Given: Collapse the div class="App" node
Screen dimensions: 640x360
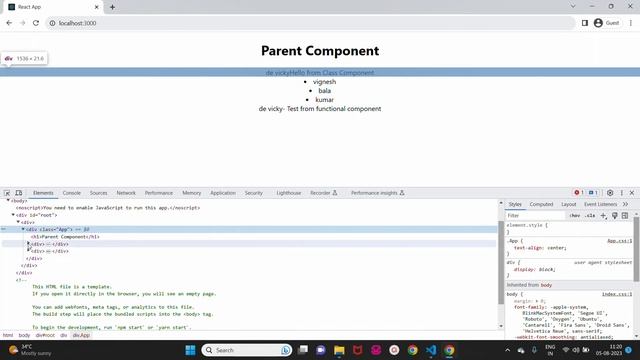Looking at the screenshot, I should 23,229.
